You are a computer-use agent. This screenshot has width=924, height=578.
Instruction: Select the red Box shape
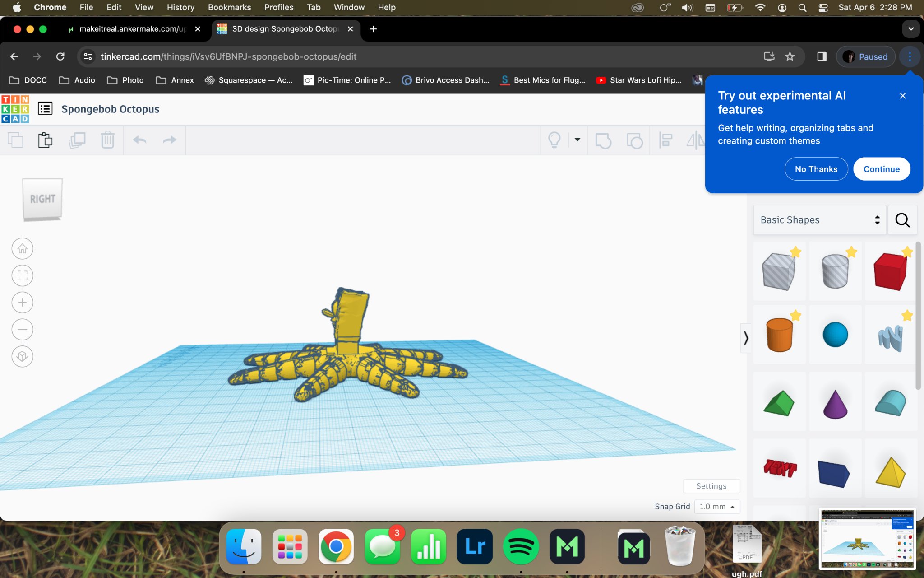pyautogui.click(x=890, y=271)
